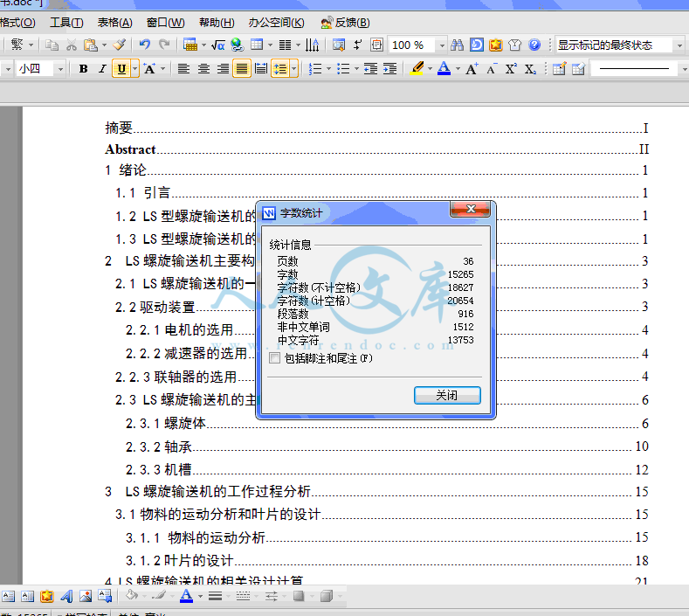Decrease paragraph indent
The height and width of the screenshot is (616, 689).
pyautogui.click(x=370, y=69)
